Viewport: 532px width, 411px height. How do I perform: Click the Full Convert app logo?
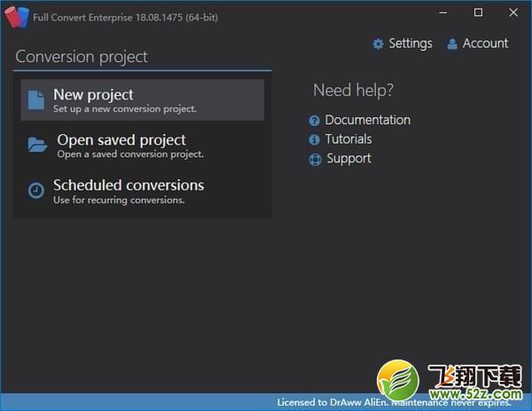coord(16,16)
